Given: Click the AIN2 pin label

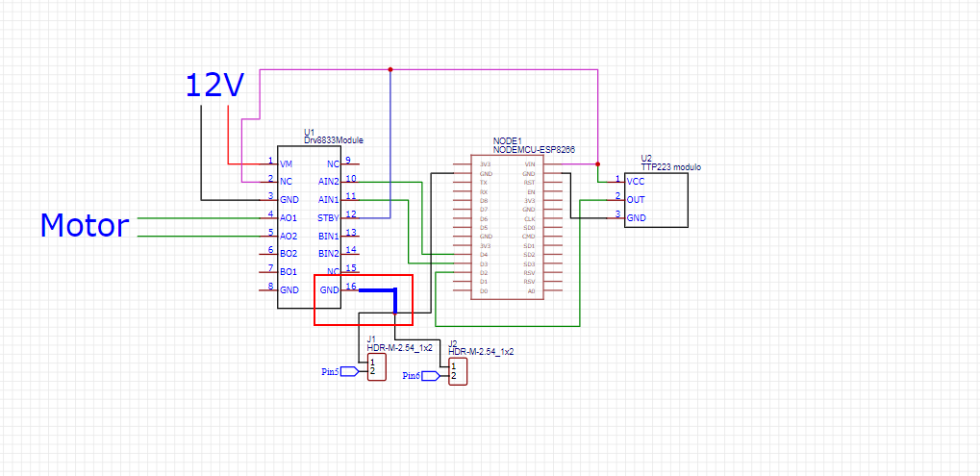Looking at the screenshot, I should (x=329, y=182).
